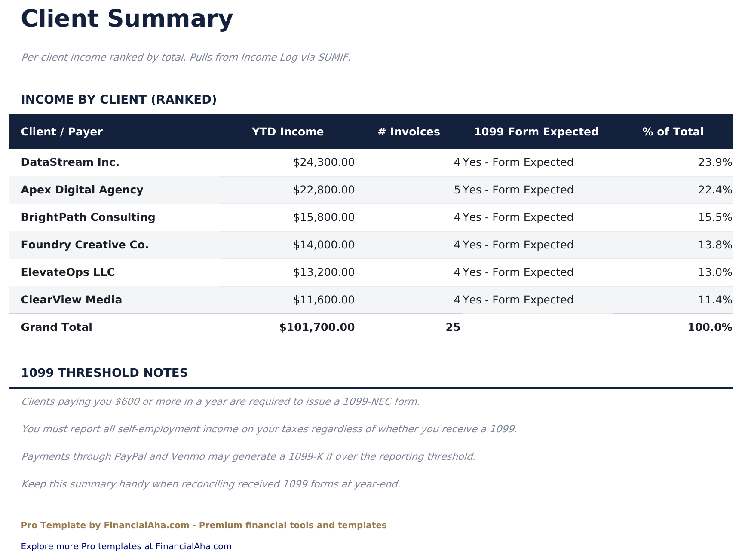Select the Grand Total amount $101,700.00
Screen dimensions: 742x560
316,327
